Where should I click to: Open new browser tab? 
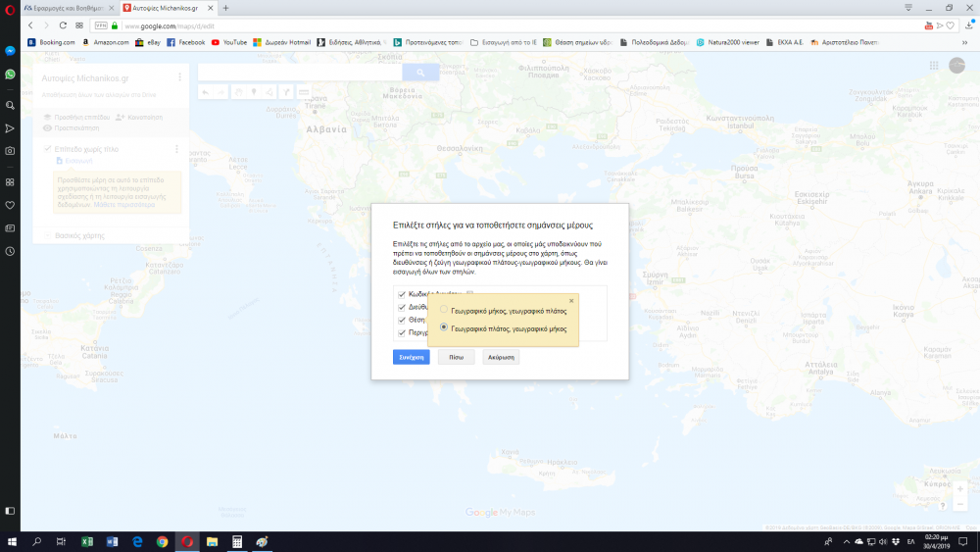tap(226, 8)
